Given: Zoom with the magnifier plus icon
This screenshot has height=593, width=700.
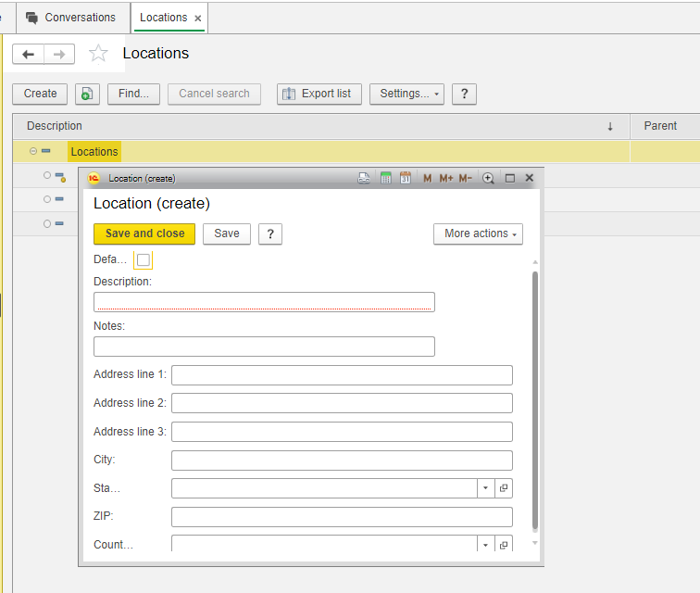Looking at the screenshot, I should tap(488, 178).
